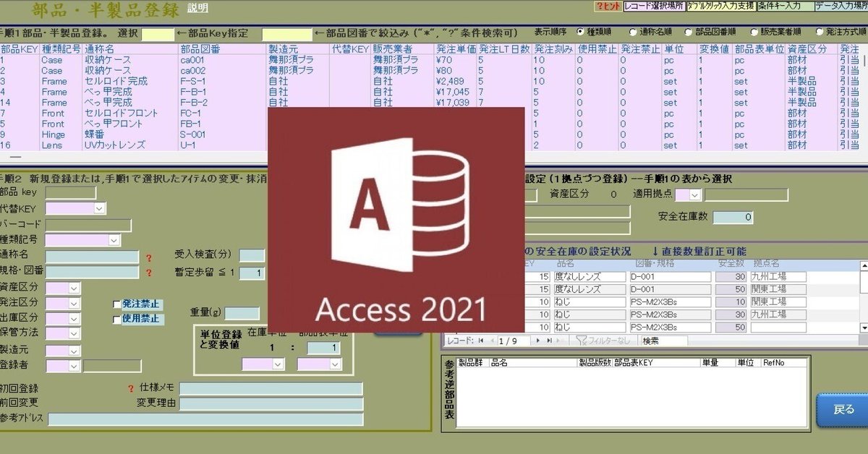868x454 pixels.
Task: Click the 重量(g) input field
Action: pos(242,313)
